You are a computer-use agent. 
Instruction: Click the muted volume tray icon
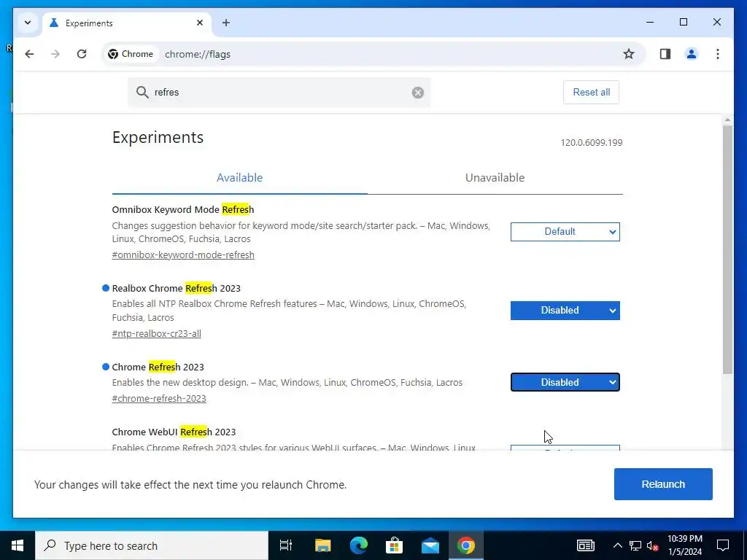tap(653, 545)
